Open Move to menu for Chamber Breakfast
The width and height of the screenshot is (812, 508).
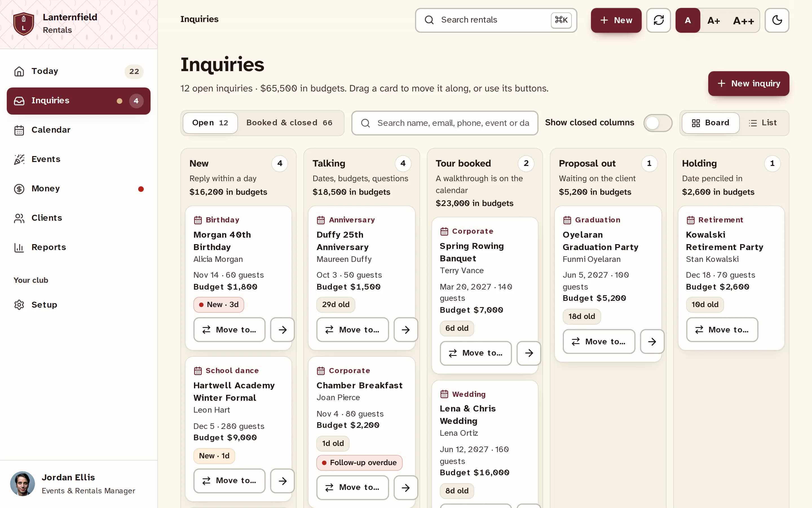(352, 487)
